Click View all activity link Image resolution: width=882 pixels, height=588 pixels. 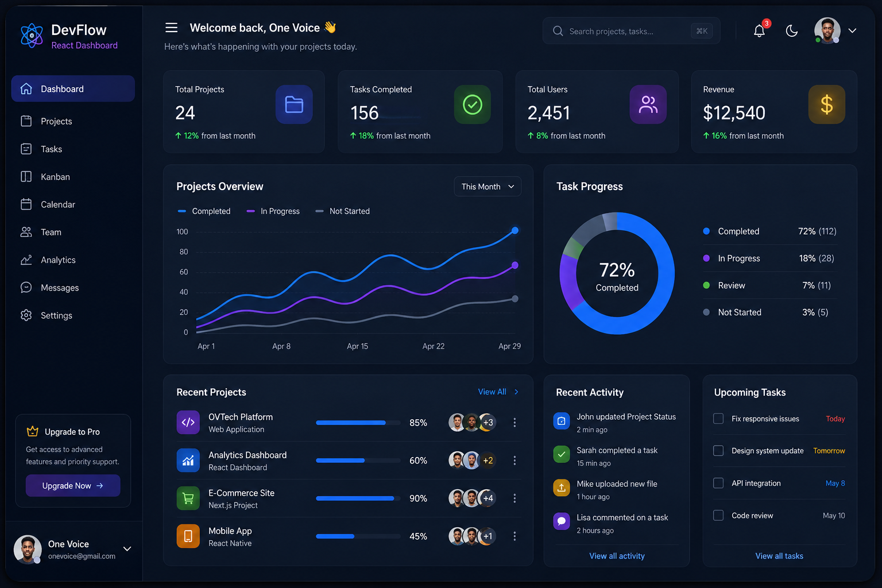[617, 556]
